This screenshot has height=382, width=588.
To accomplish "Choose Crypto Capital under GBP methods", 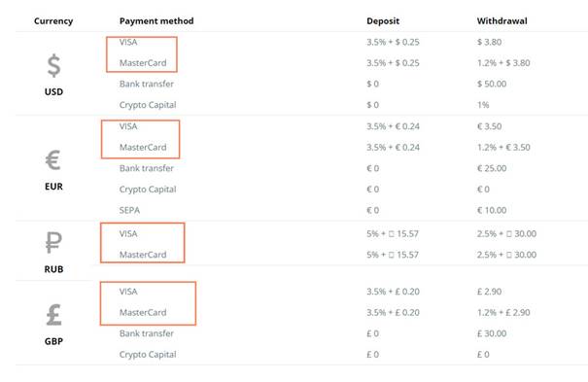I will pyautogui.click(x=148, y=355).
